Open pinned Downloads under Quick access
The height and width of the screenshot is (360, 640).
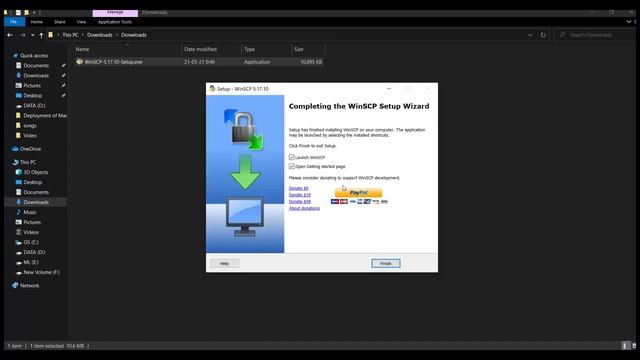(x=36, y=76)
